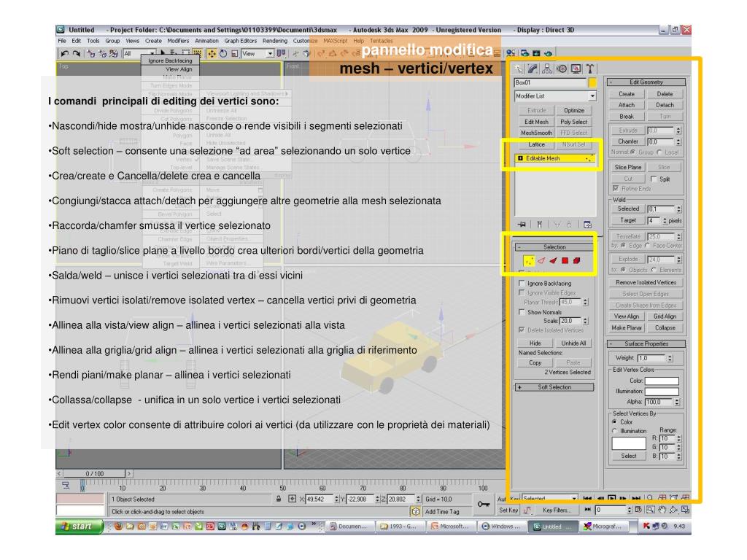The width and height of the screenshot is (747, 560).
Task: Open the Create command panel tab
Action: pyautogui.click(x=518, y=69)
